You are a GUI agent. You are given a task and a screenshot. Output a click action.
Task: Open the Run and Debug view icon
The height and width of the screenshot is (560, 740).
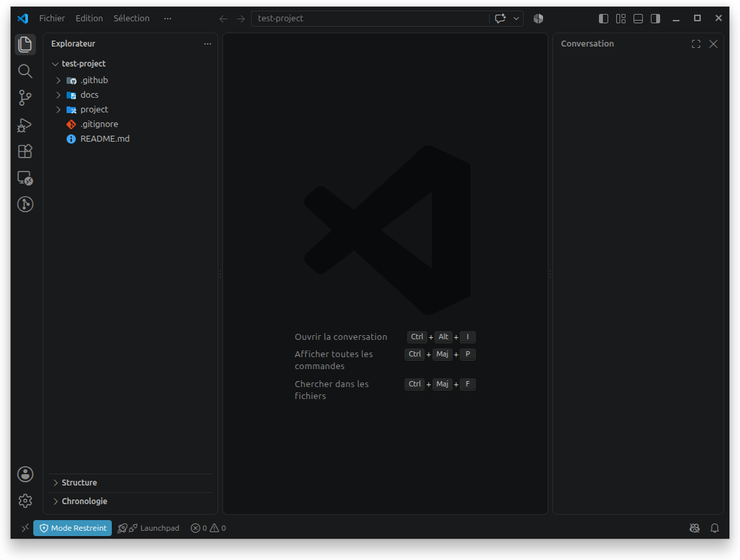point(25,124)
